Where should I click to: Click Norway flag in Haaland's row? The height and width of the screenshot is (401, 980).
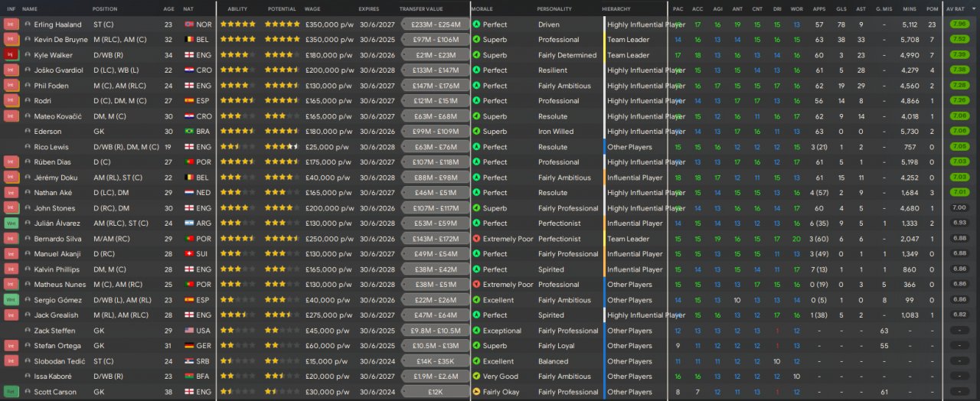coord(189,24)
